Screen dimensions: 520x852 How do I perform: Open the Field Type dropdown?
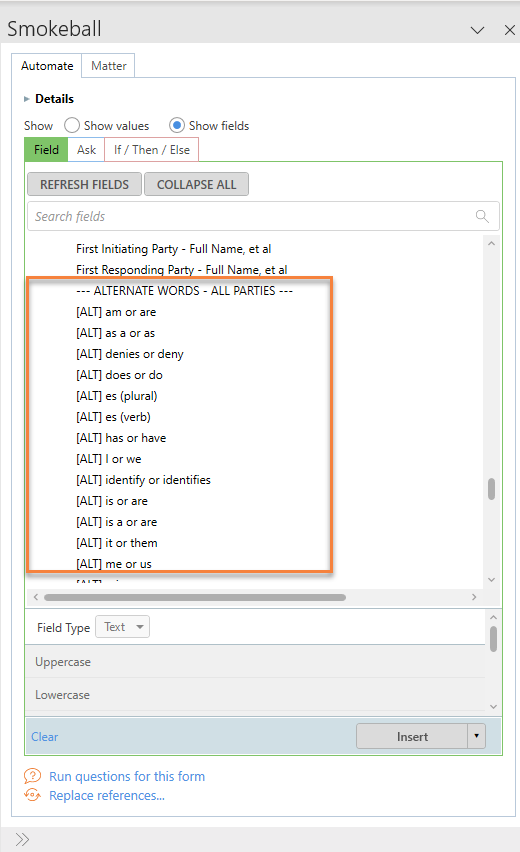[122, 627]
